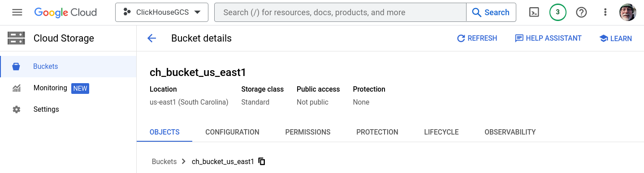The width and height of the screenshot is (644, 173).
Task: Open notifications badge showing 3
Action: point(558,13)
